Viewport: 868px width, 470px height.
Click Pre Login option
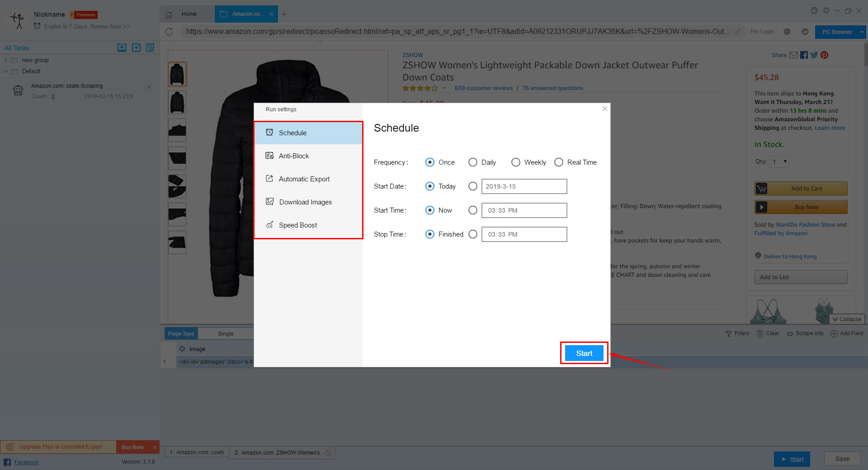(x=762, y=32)
